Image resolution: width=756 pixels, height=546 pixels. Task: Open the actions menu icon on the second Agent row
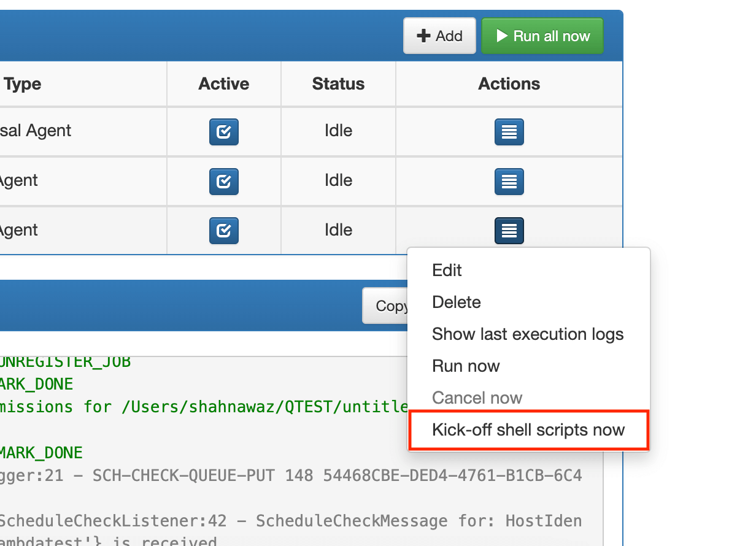click(x=509, y=182)
